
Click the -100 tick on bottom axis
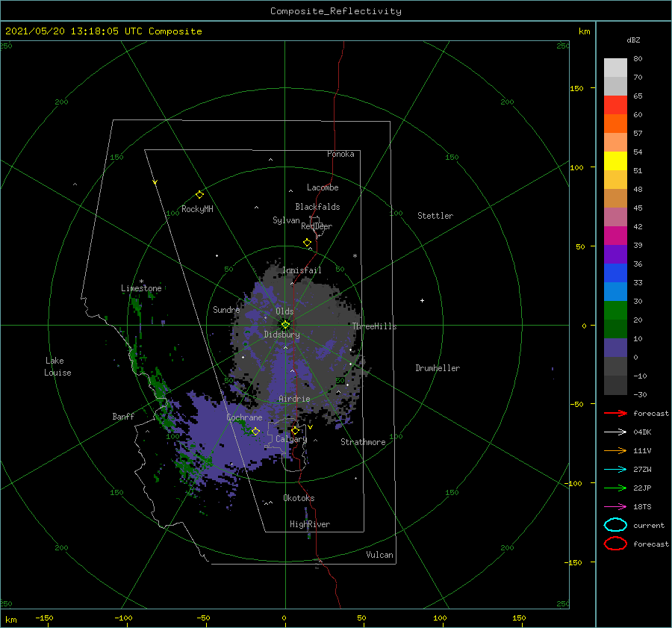pos(123,618)
